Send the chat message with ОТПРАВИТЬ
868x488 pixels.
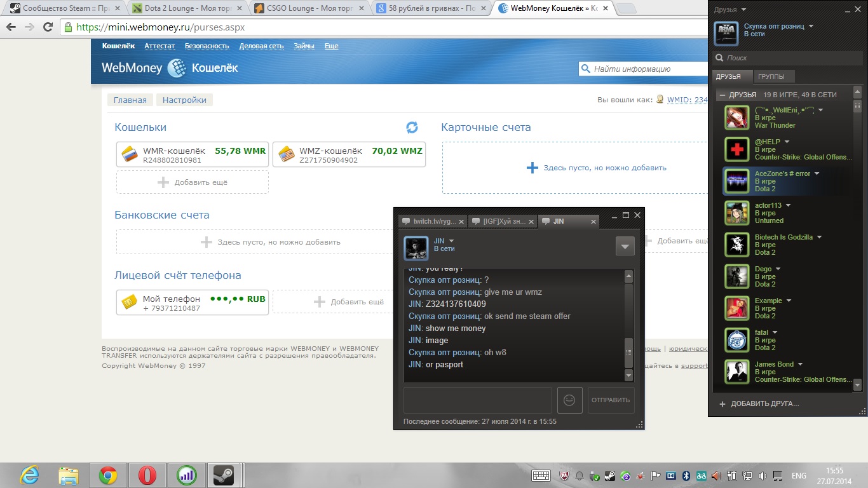(x=611, y=400)
